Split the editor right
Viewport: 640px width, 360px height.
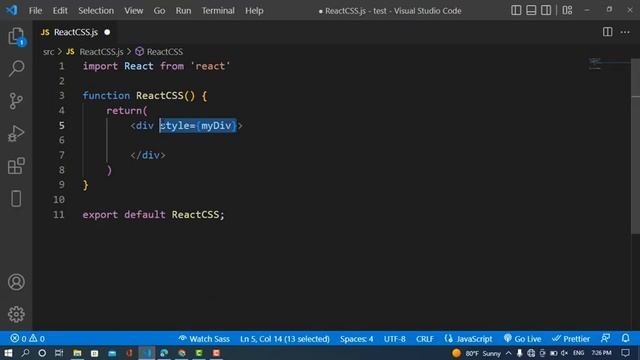coord(607,32)
